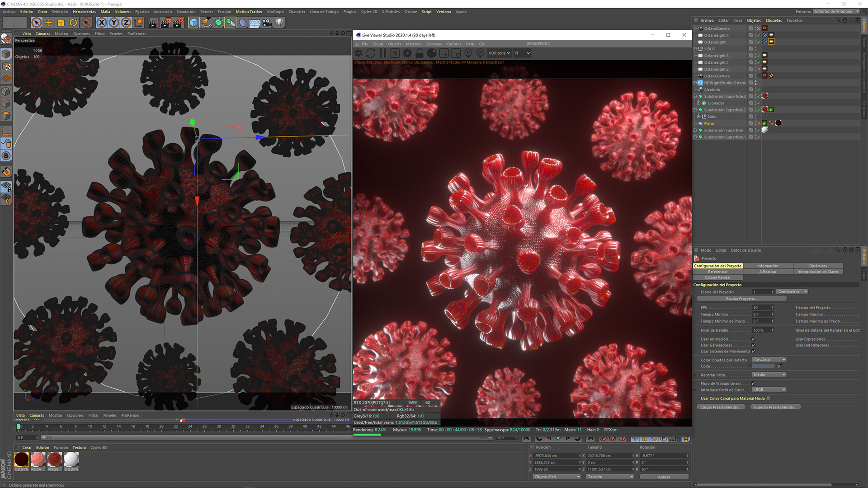Click the Light object bulb icon
Viewport: 868px width, 488px height.
pos(279,22)
